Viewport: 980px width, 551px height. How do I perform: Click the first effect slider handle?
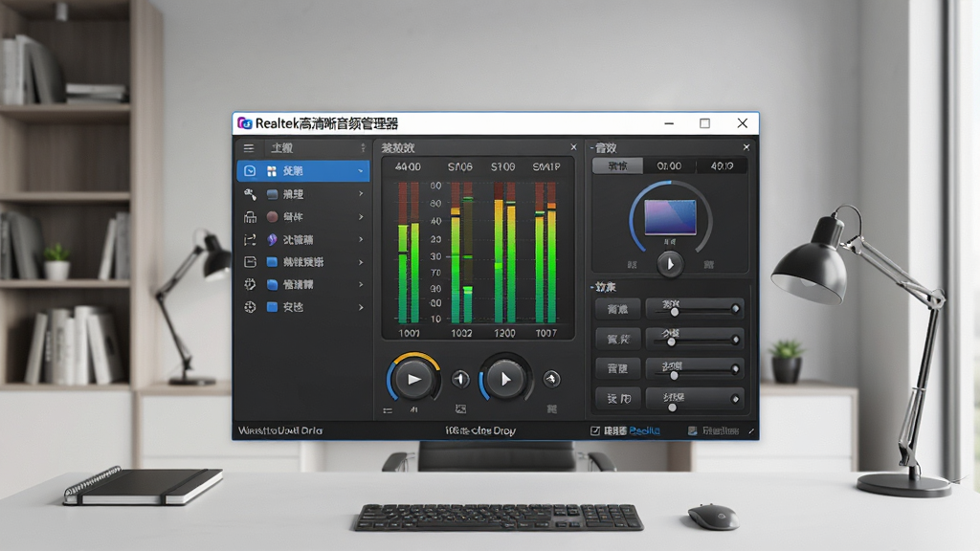[x=674, y=311]
